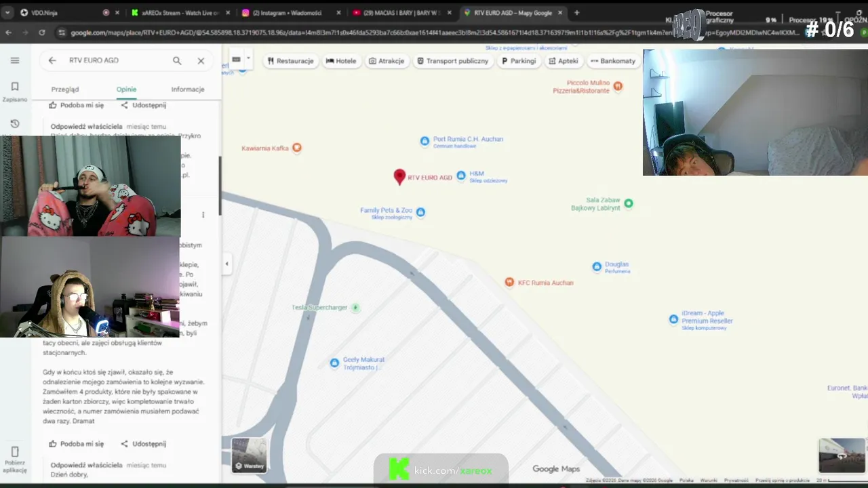Click Prześlij opinię o produkcie link
The height and width of the screenshot is (488, 868).
point(783,481)
